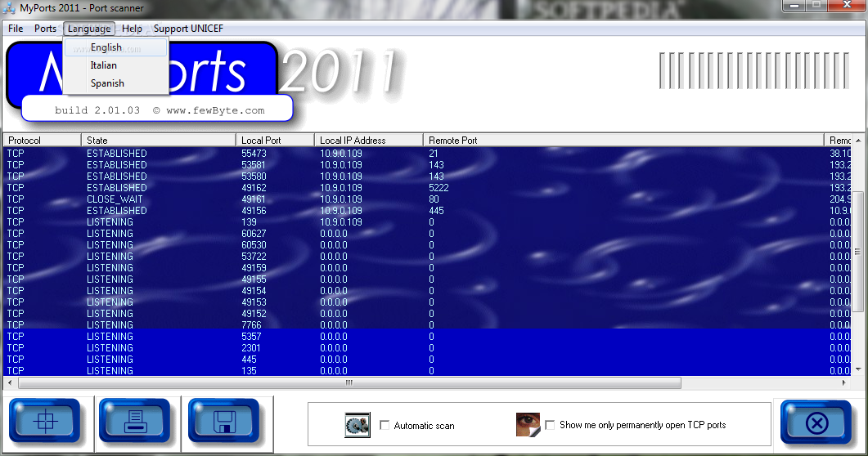Select row with local port 5357
Image resolution: width=868 pixels, height=456 pixels.
click(x=428, y=336)
